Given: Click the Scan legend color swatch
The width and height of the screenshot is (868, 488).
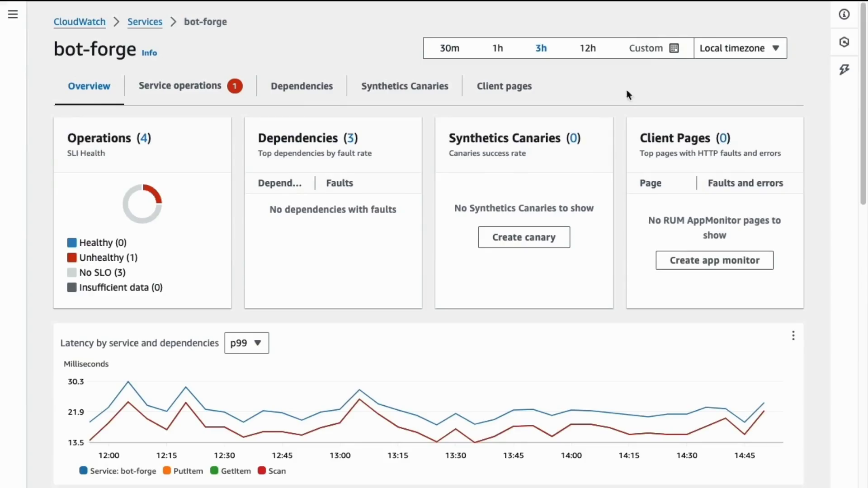Looking at the screenshot, I should pos(261,471).
